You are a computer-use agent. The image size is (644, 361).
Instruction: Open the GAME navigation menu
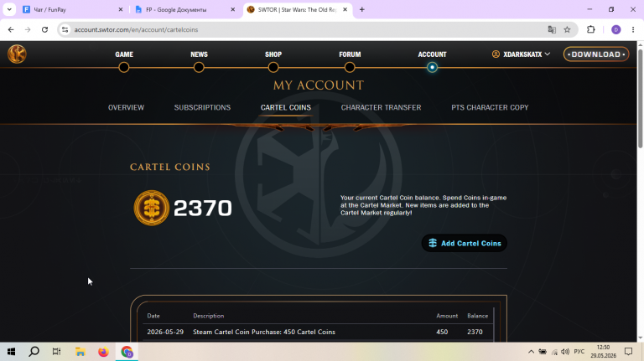pos(124,54)
